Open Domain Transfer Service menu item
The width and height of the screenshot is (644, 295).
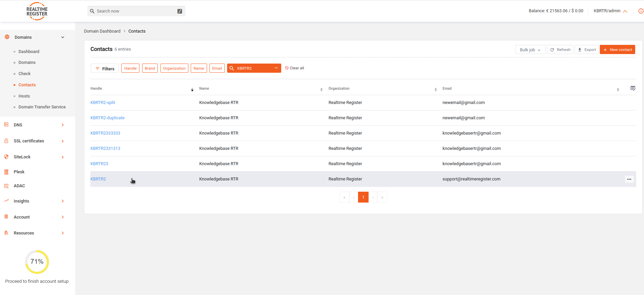point(42,107)
